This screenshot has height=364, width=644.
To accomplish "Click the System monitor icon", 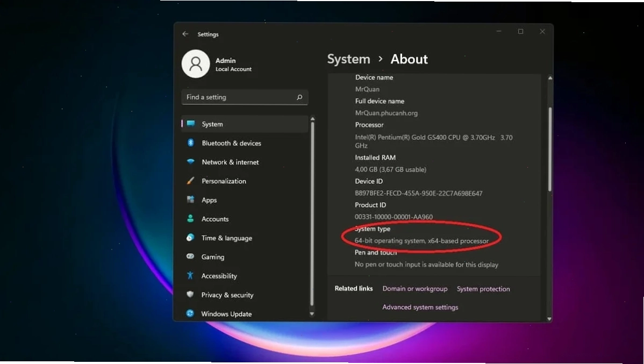I will (x=191, y=124).
